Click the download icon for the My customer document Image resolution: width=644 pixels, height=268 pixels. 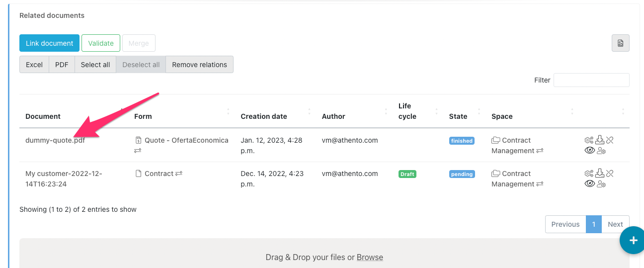pos(600,174)
